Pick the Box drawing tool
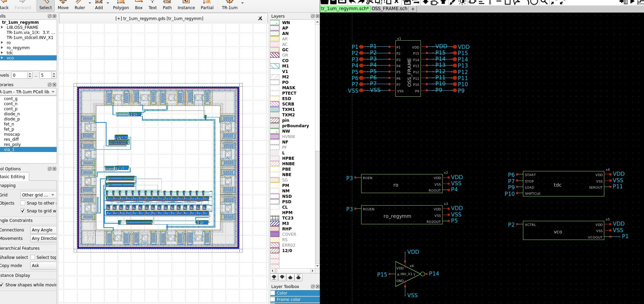The image size is (644, 304). click(139, 5)
